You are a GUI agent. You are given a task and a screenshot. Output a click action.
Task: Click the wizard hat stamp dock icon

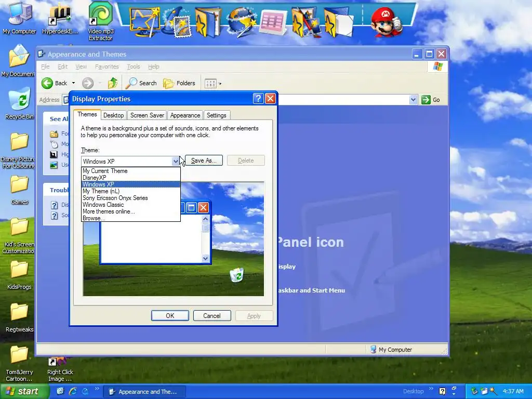click(x=177, y=22)
